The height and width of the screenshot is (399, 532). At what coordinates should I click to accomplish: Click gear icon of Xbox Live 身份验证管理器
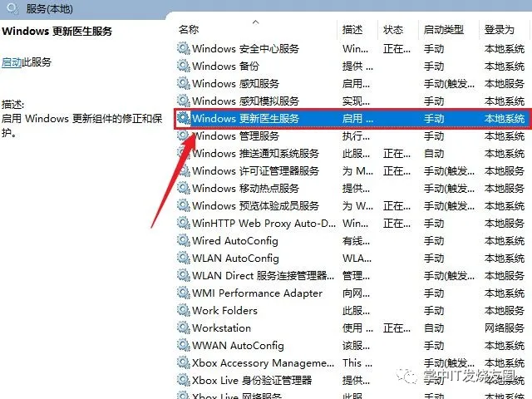(x=184, y=380)
